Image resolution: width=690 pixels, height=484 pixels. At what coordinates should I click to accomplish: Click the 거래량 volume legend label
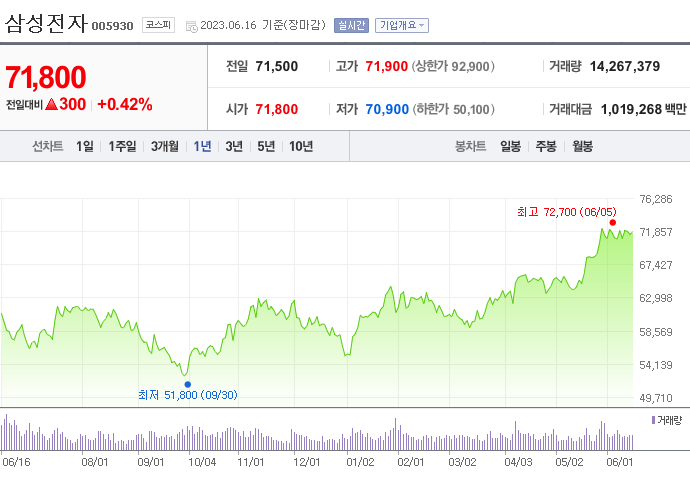pos(667,420)
